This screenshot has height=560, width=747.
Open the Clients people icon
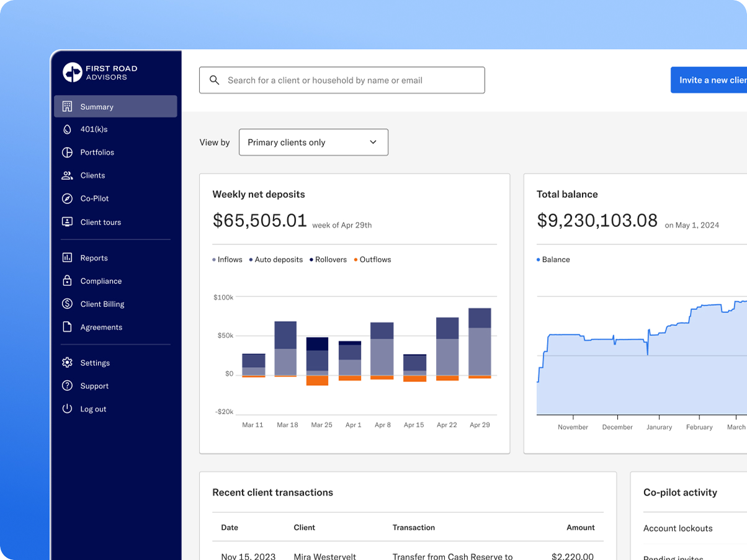(x=67, y=176)
